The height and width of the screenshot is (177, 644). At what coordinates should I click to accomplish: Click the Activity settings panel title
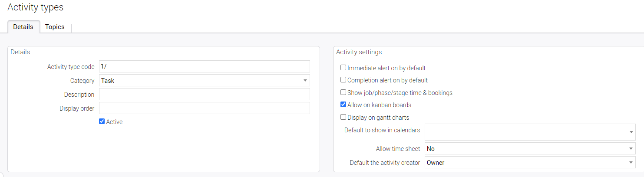point(359,52)
